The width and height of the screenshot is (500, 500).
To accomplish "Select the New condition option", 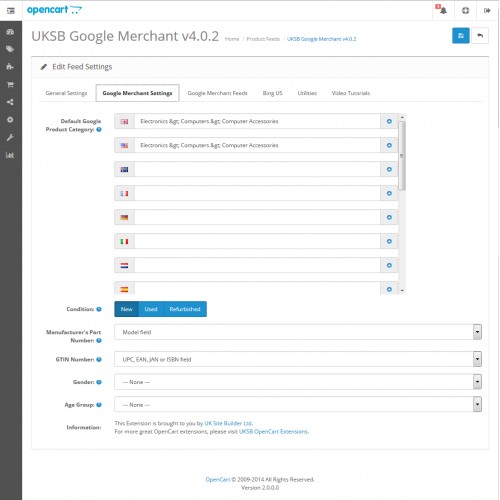I will click(x=126, y=309).
